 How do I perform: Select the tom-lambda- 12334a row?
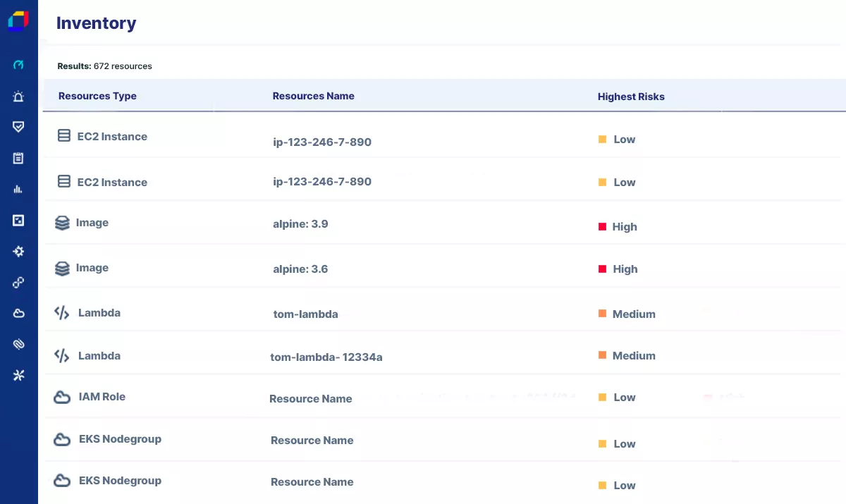[x=326, y=357]
